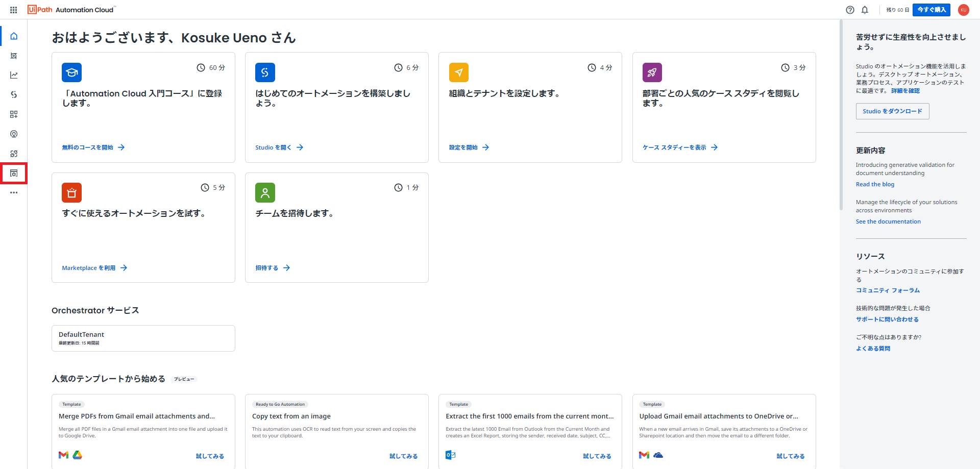
Task: Click the 組織とテナントを設定します card title
Action: pos(504,93)
